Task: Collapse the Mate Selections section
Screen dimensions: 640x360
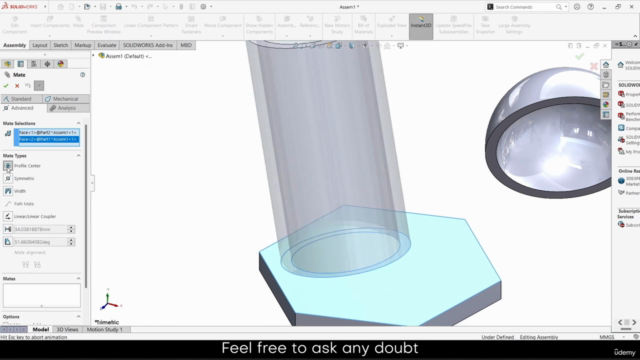Action: 78,123
